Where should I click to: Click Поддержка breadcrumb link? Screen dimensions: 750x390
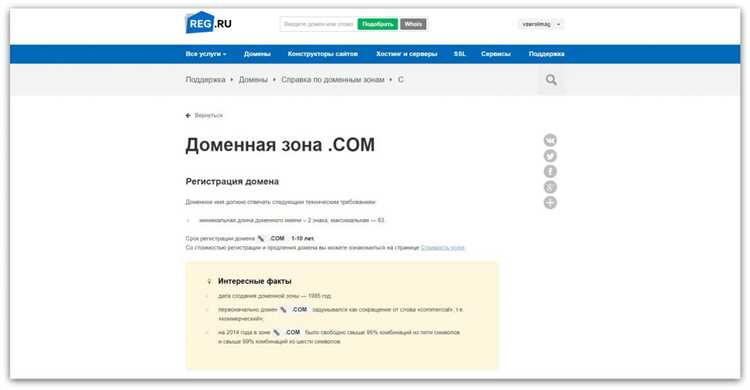pyautogui.click(x=205, y=79)
